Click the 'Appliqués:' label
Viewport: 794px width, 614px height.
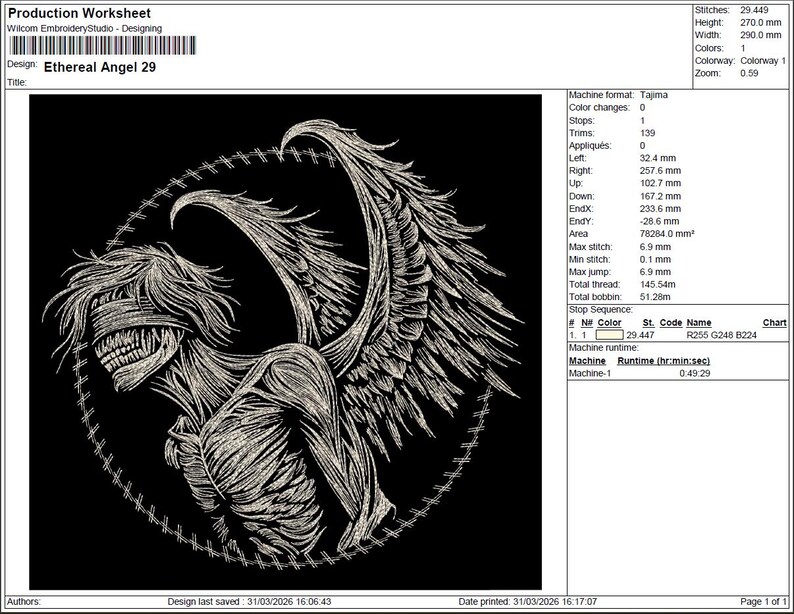(x=590, y=146)
